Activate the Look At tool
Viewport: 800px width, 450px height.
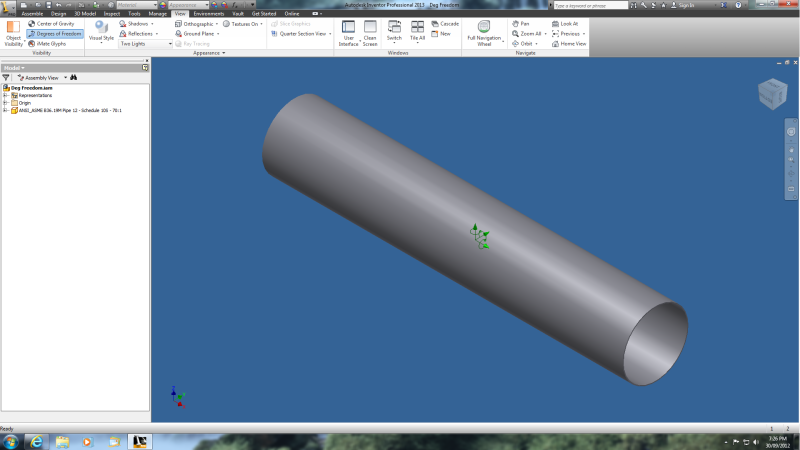click(565, 23)
